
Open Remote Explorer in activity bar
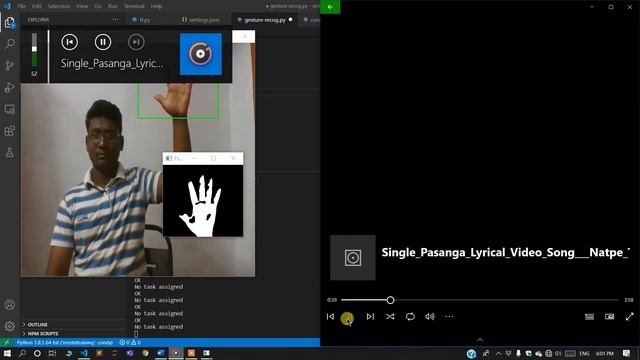click(x=9, y=109)
